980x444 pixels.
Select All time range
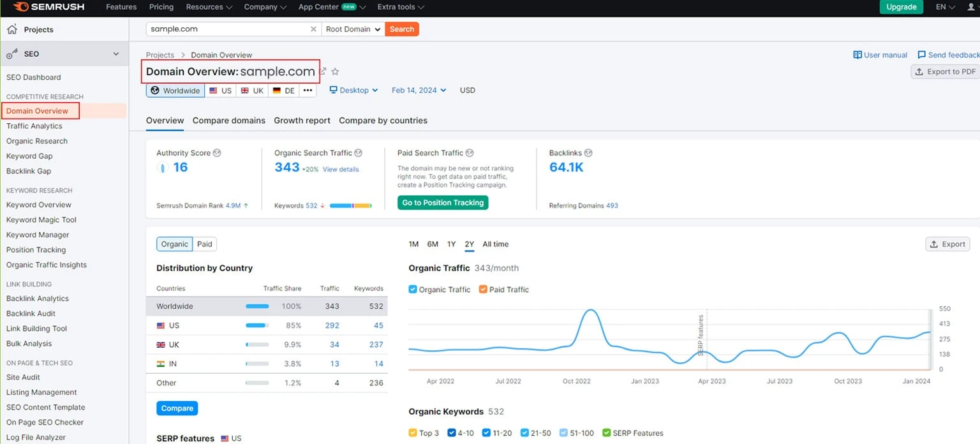(496, 244)
